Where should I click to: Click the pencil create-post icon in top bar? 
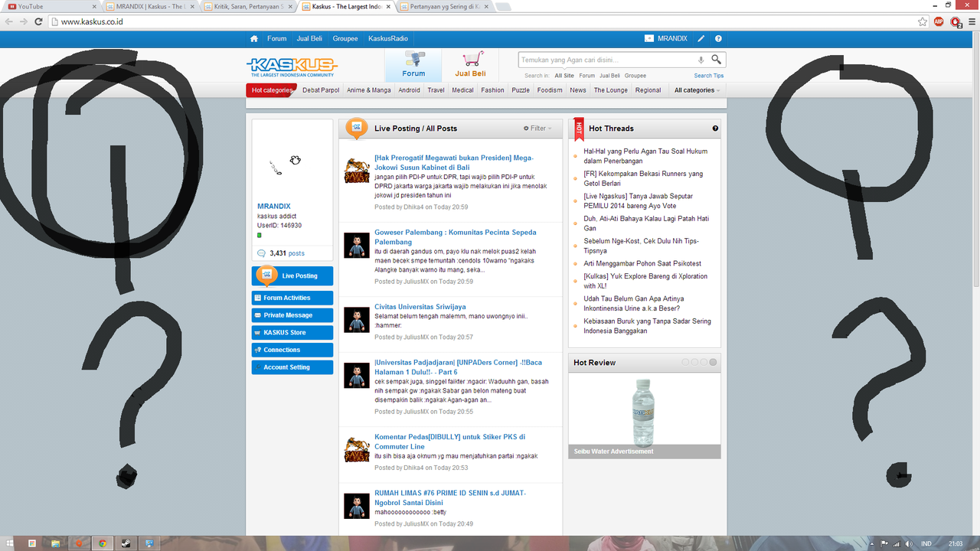coord(701,38)
